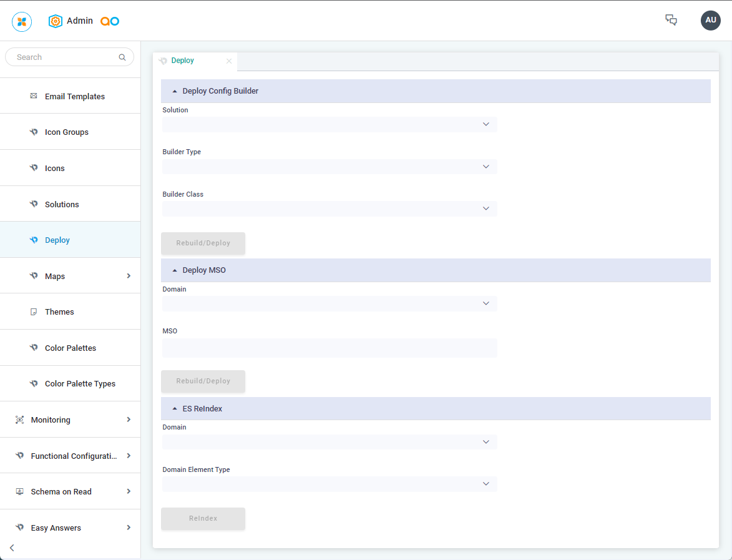Open the Domain Element Type dropdown
The height and width of the screenshot is (560, 732).
click(329, 484)
